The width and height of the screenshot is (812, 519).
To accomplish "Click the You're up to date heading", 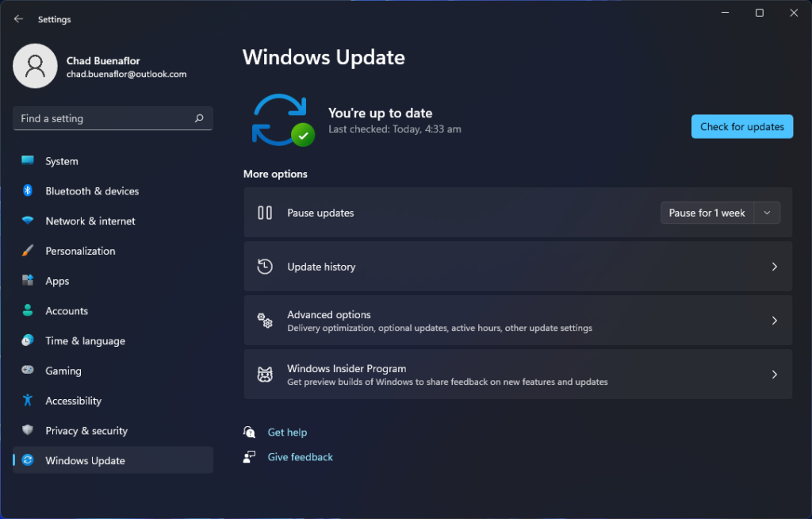I will click(x=380, y=113).
